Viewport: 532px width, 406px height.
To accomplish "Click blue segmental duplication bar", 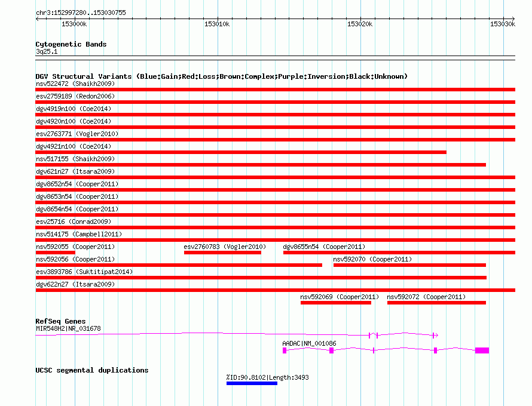I will click(252, 383).
